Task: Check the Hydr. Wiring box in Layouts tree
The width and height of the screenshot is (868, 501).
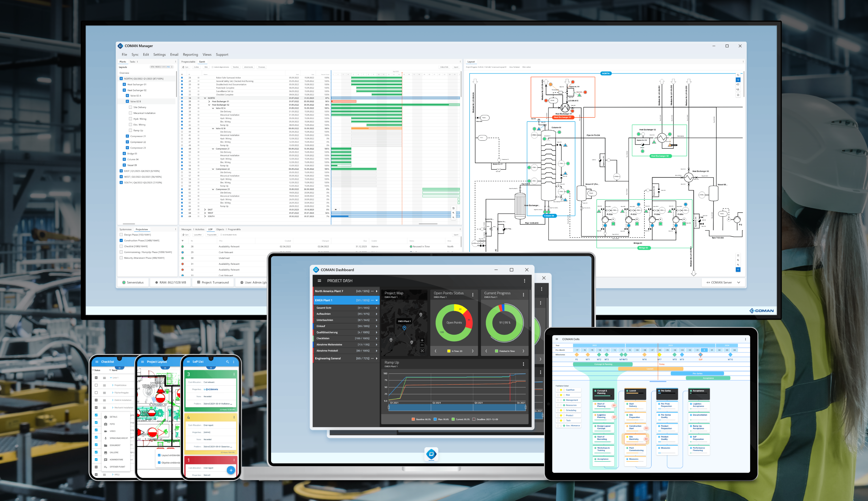Action: pos(130,119)
